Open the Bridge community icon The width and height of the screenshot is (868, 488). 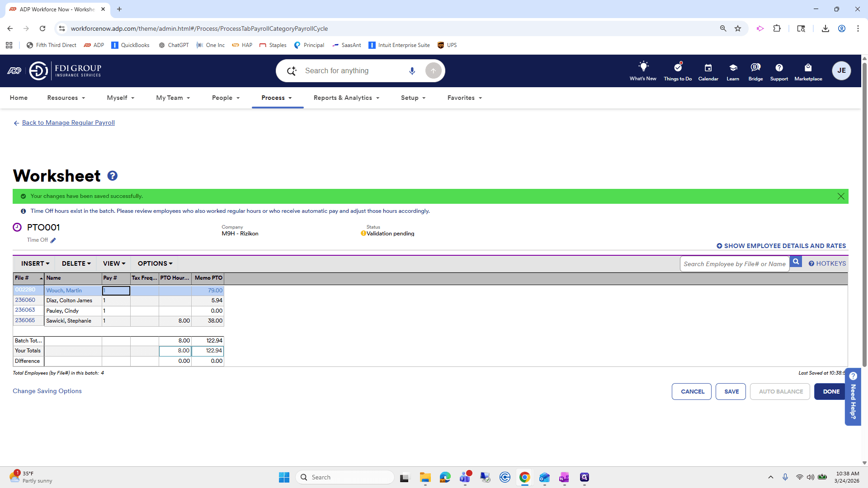[x=755, y=67]
